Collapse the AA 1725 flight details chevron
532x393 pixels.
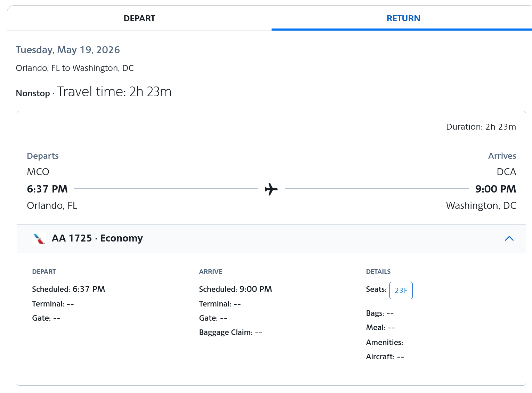pos(509,238)
